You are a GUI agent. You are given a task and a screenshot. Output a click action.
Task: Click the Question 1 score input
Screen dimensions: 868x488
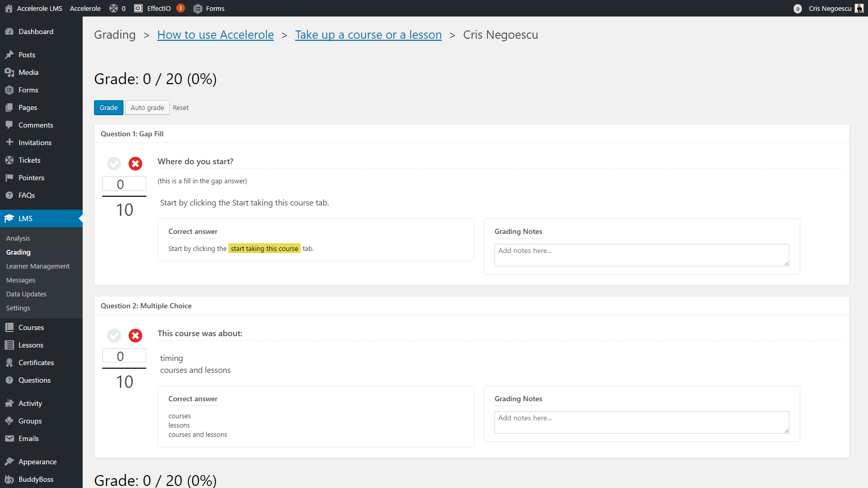tap(124, 184)
